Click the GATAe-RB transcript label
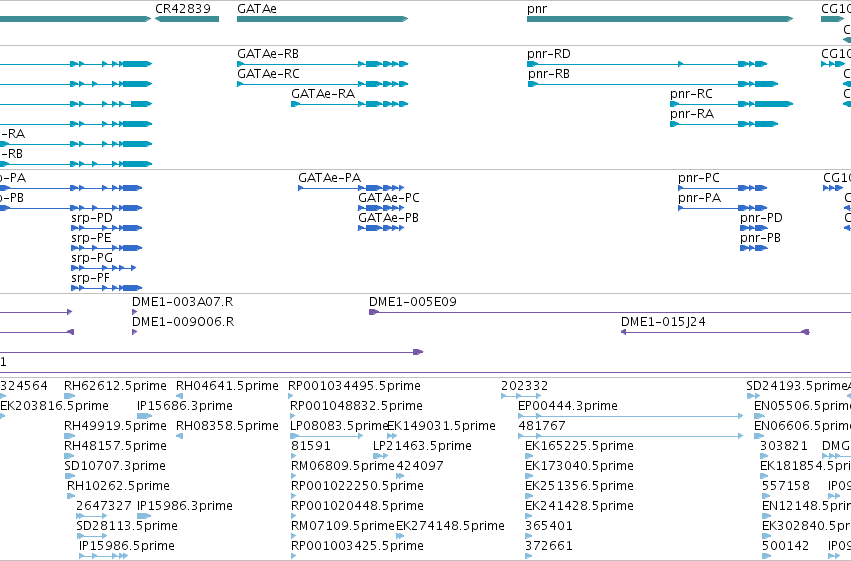The height and width of the screenshot is (561, 851). click(x=268, y=54)
